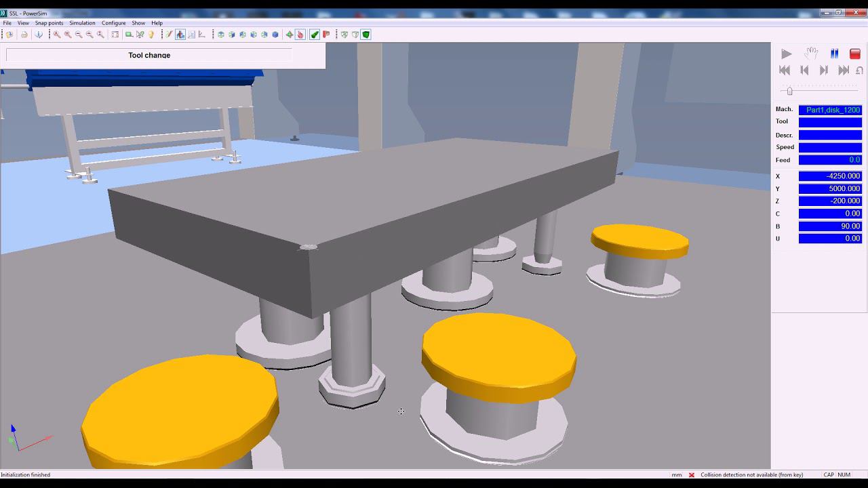Click the print toolbar icon
This screenshot has height=488, width=868.
point(24,35)
